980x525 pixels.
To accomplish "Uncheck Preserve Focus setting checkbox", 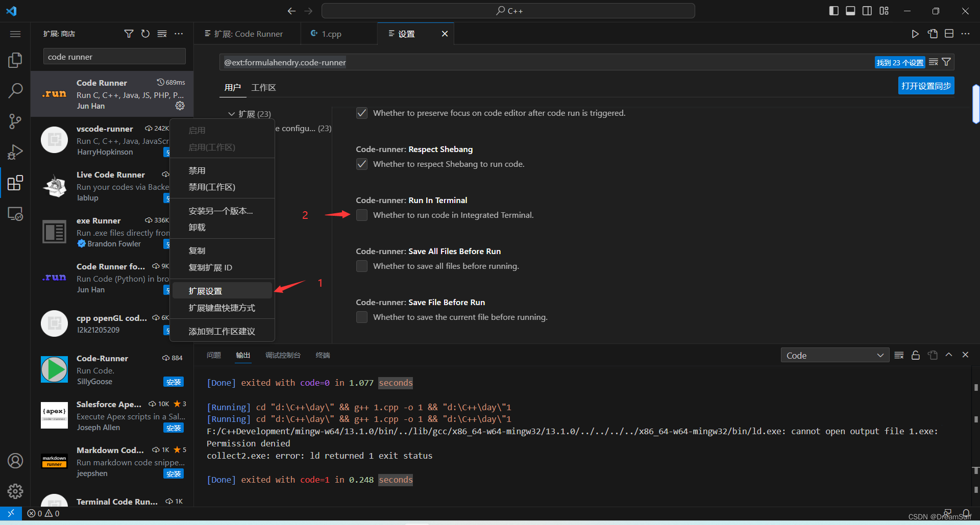I will pos(362,113).
